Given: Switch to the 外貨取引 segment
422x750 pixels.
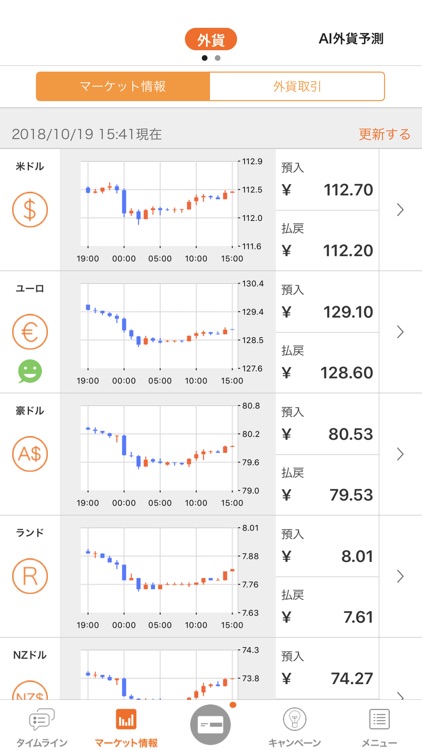Looking at the screenshot, I should tap(297, 87).
